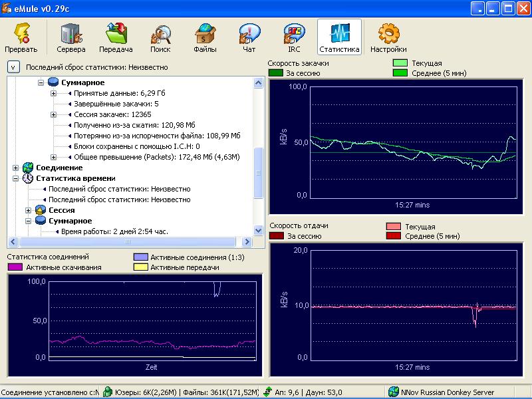Image resolution: width=532 pixels, height=399 pixels.
Task: Open the IRC page
Action: [294, 37]
